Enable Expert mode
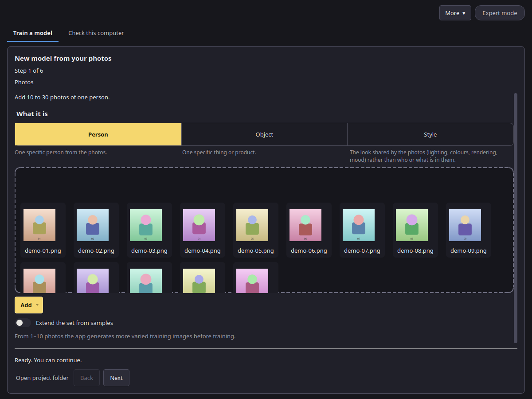Screen dimensions: 532x399 click(500, 13)
